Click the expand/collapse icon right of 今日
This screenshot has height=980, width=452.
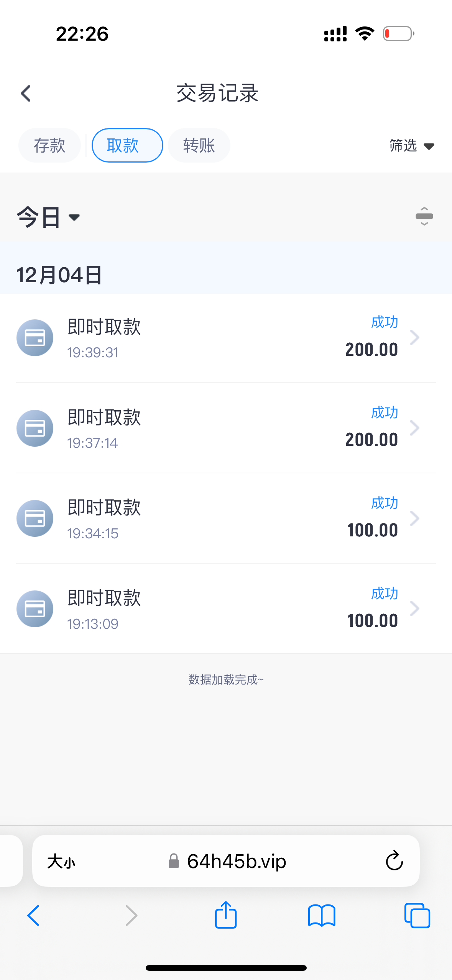(424, 216)
